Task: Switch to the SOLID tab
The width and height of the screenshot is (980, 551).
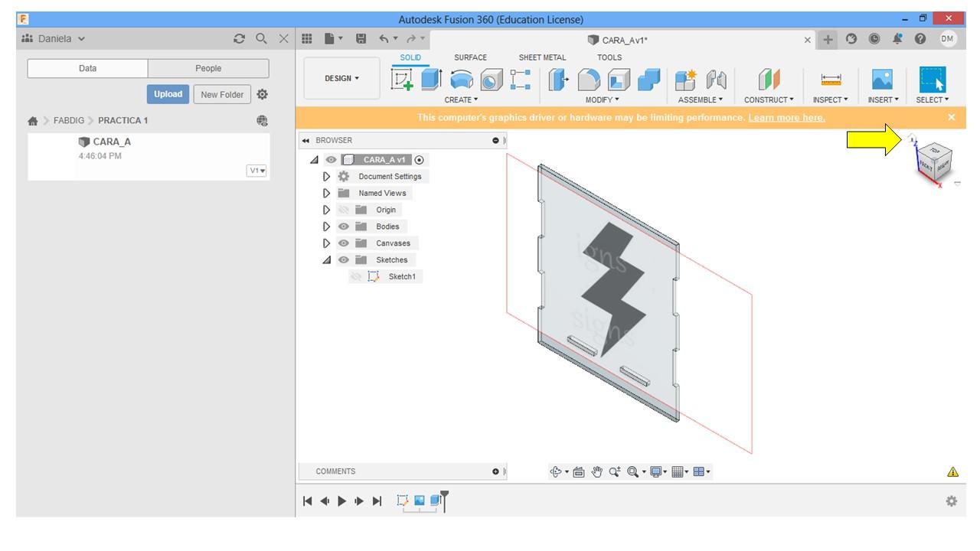Action: (410, 57)
